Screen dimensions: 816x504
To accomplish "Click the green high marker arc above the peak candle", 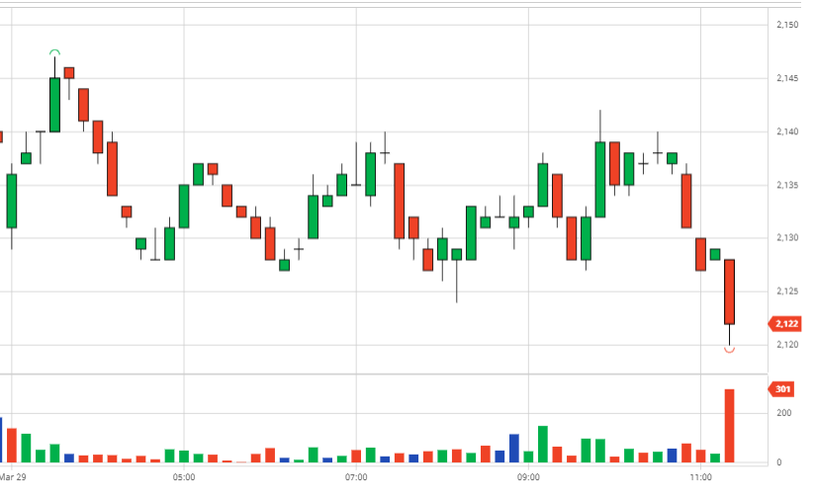I will click(54, 52).
